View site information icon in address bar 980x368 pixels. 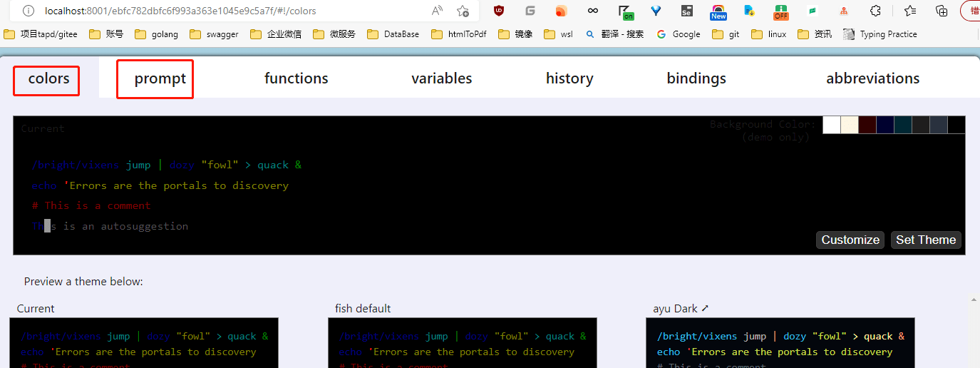[28, 11]
